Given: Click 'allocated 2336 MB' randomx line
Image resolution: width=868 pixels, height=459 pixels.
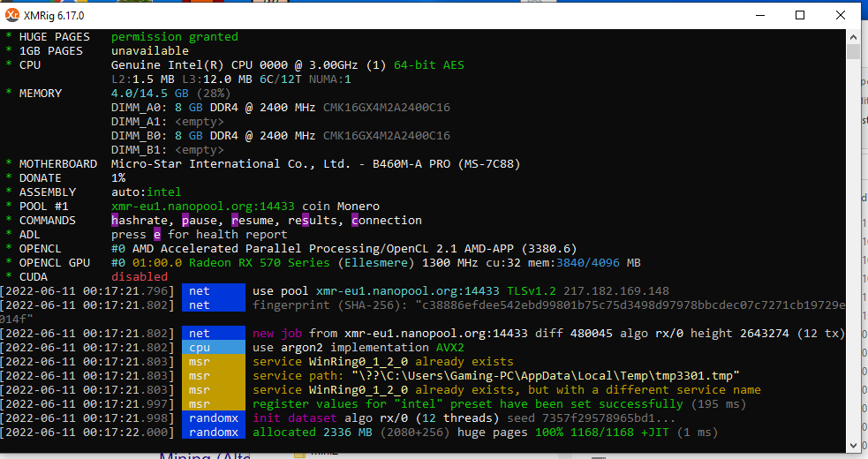Looking at the screenshot, I should (x=313, y=433).
